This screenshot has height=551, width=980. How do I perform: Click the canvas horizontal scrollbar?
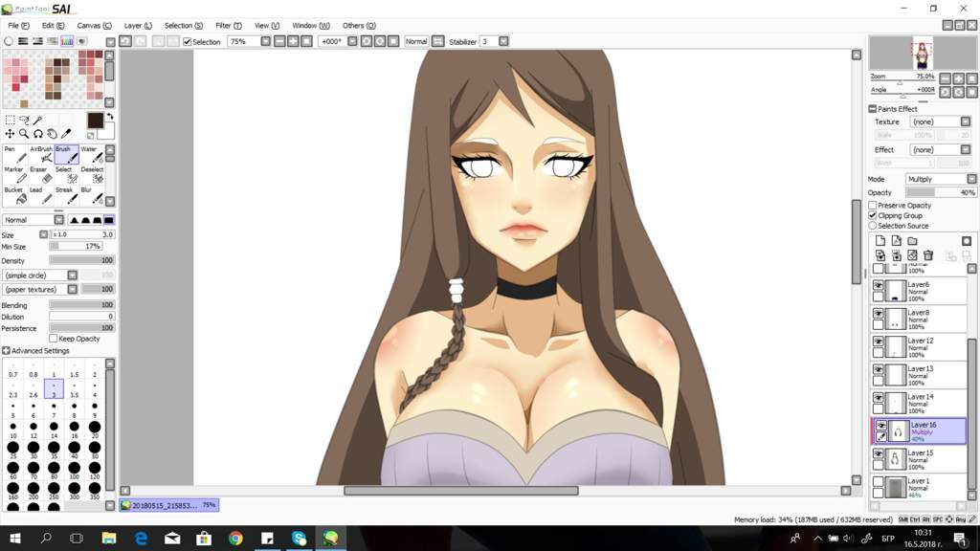click(461, 491)
